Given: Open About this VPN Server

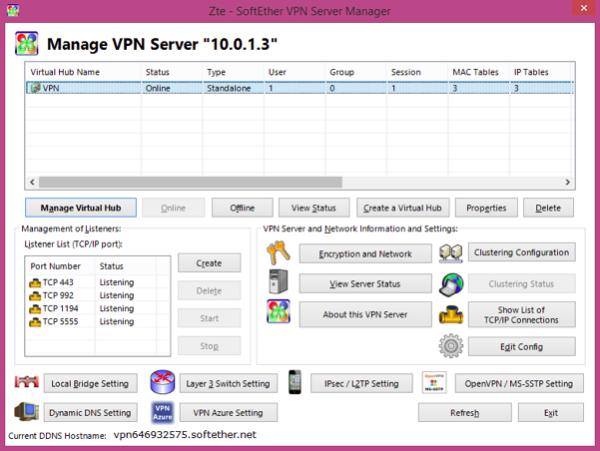Looking at the screenshot, I should tap(365, 314).
